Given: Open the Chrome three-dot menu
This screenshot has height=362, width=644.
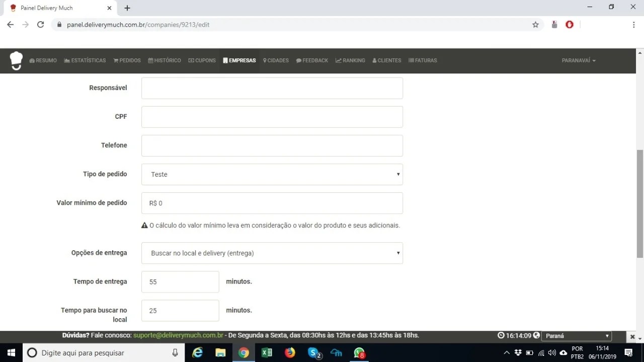Looking at the screenshot, I should tap(633, 25).
